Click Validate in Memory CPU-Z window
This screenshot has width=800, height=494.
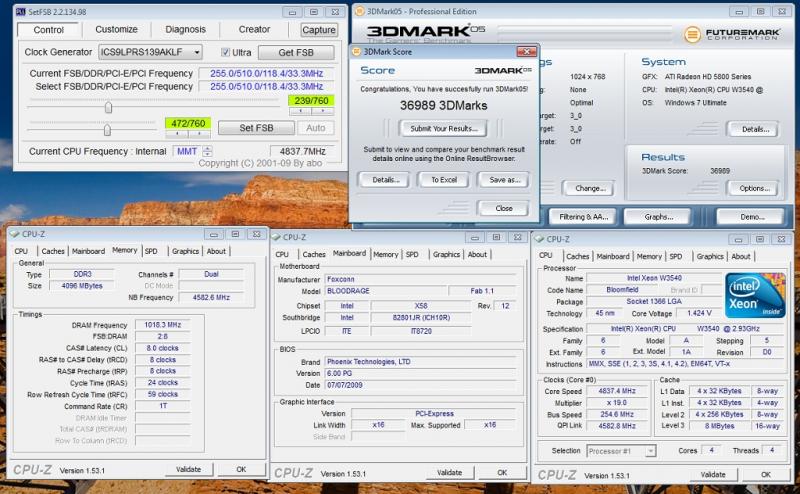click(x=188, y=470)
